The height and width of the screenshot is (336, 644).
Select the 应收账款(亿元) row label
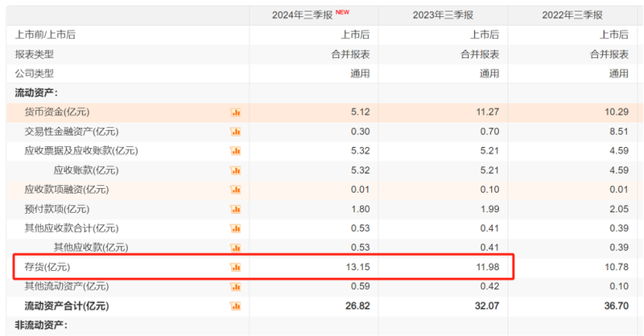coord(86,170)
